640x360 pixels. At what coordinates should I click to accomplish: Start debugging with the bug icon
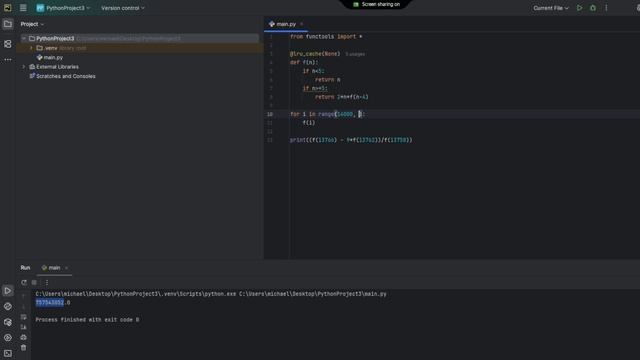593,8
